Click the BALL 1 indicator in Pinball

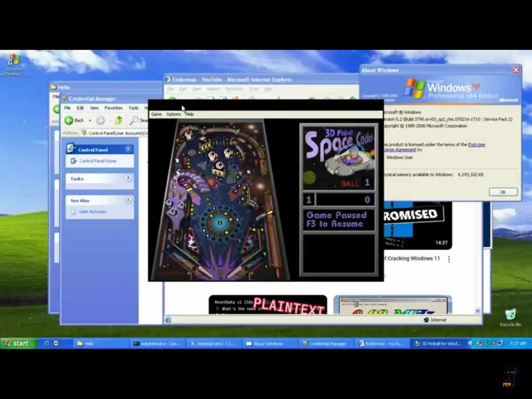click(x=355, y=183)
